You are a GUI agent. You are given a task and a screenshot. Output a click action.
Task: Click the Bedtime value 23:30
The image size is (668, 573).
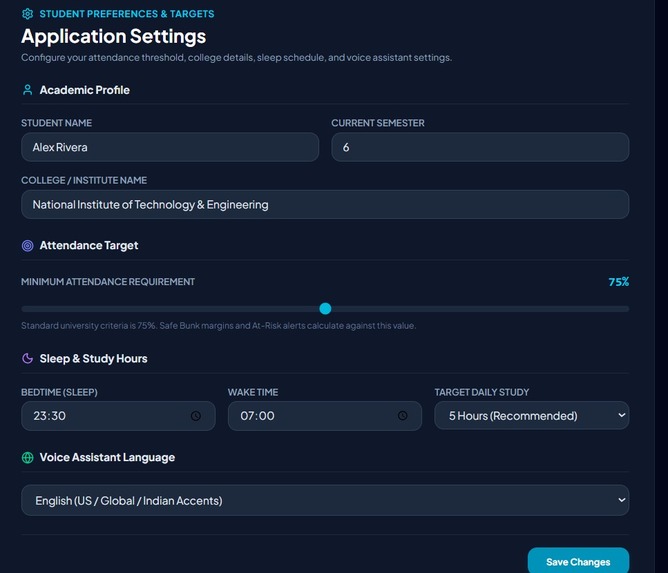(x=50, y=416)
